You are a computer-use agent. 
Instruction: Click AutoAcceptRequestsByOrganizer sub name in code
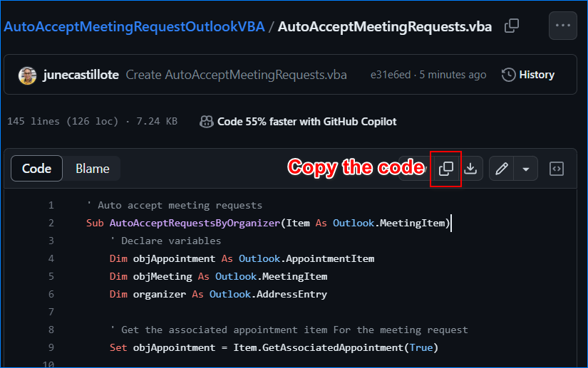(195, 223)
